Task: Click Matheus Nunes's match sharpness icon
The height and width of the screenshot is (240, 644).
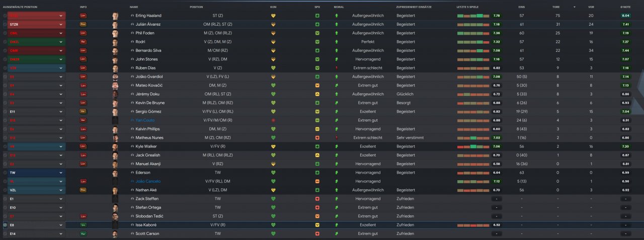Action: (x=317, y=138)
